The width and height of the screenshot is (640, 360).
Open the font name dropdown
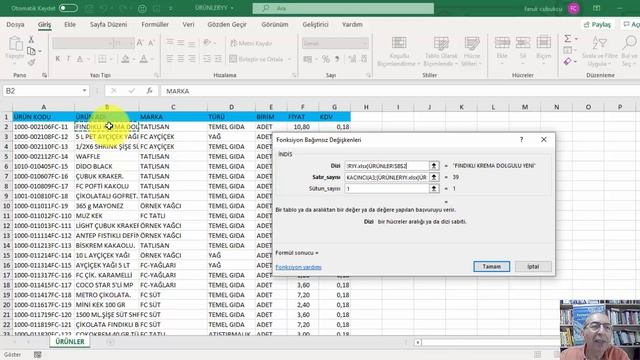tap(110, 43)
